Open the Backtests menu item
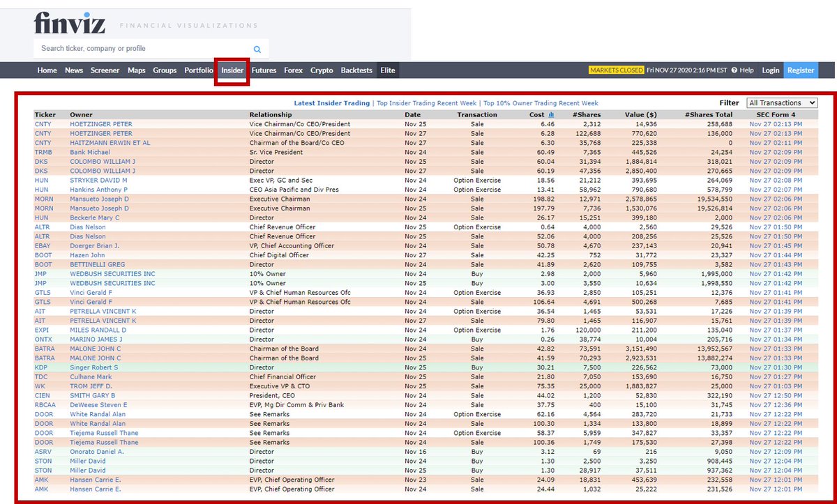 click(x=356, y=70)
